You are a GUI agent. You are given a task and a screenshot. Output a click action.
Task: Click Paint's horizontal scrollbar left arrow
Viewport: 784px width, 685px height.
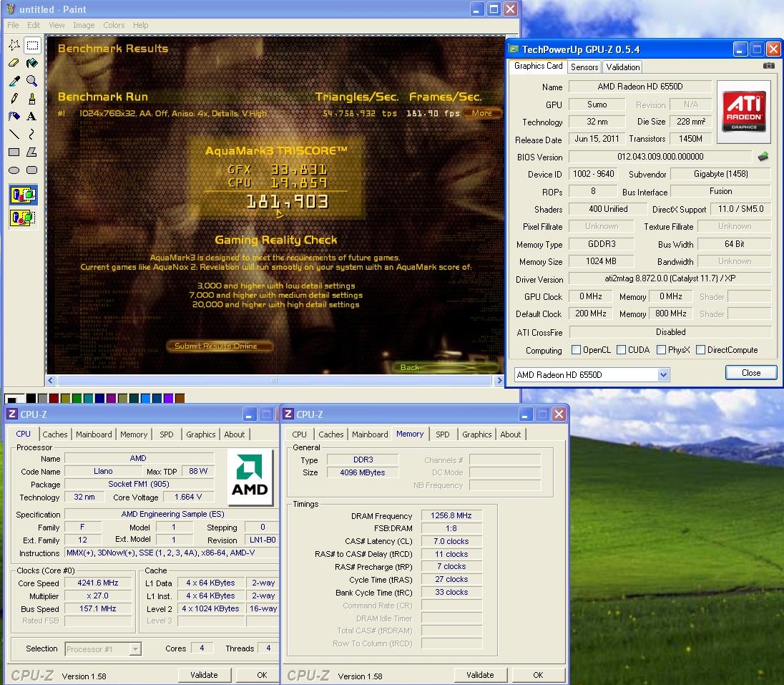(x=51, y=381)
